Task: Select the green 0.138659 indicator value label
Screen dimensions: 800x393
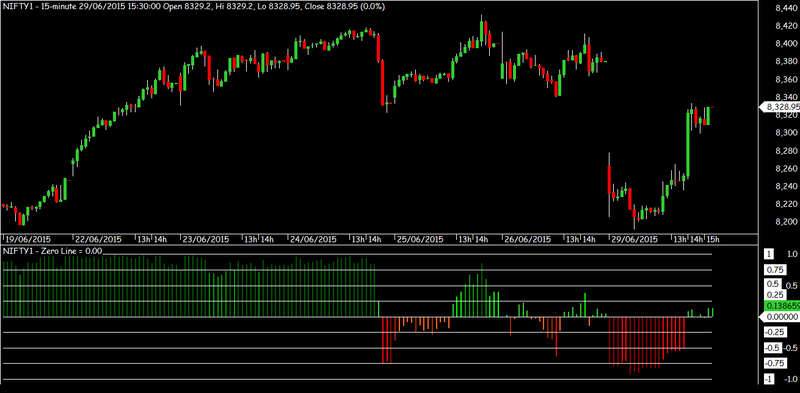Action: [781, 306]
